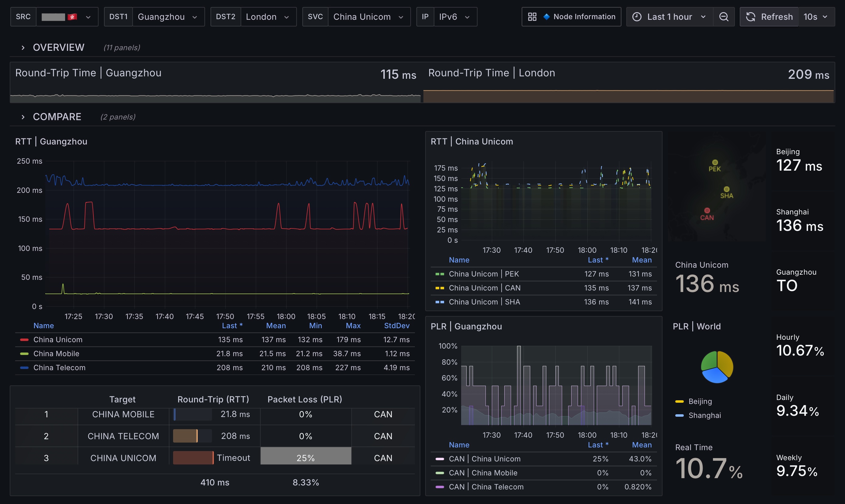Click the clock icon in time picker
845x504 pixels.
[x=637, y=17]
